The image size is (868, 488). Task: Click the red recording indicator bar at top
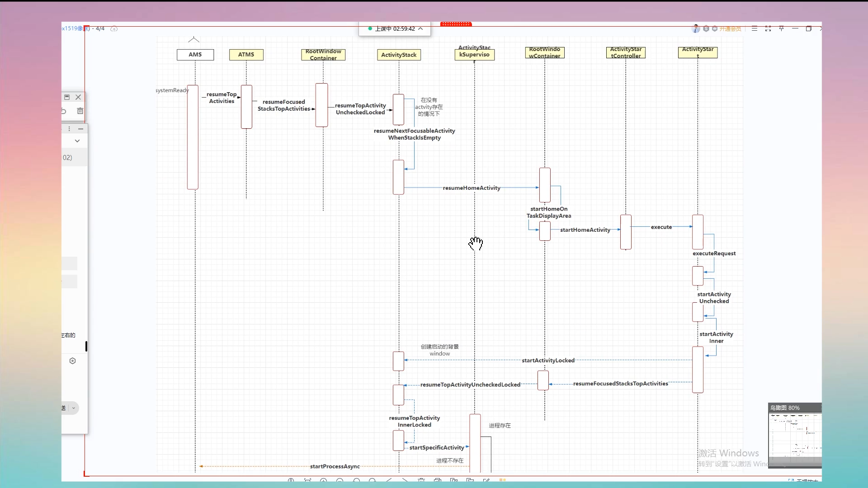point(456,24)
